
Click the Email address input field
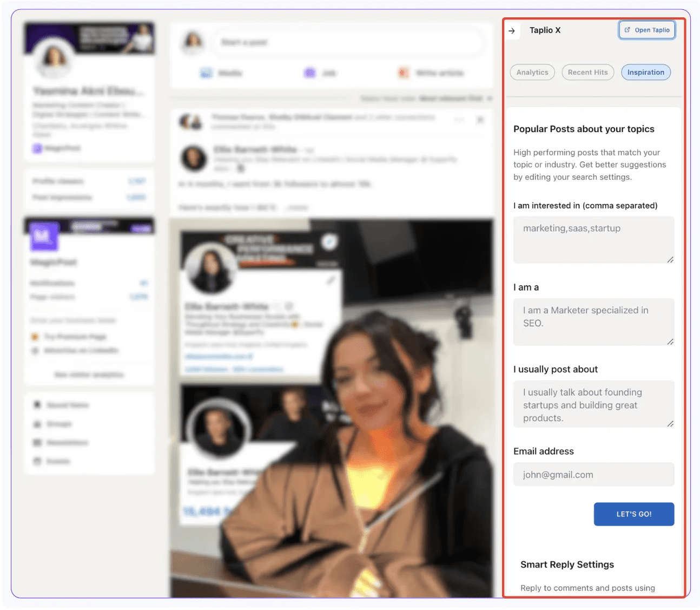pyautogui.click(x=593, y=475)
